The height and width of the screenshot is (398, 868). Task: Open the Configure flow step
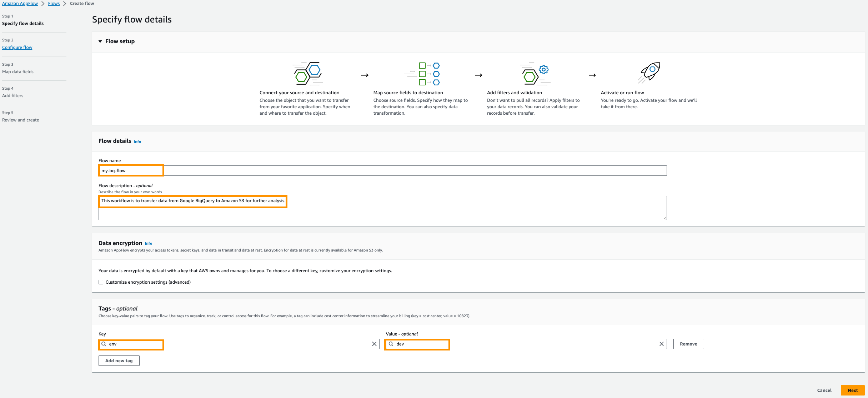tap(17, 47)
